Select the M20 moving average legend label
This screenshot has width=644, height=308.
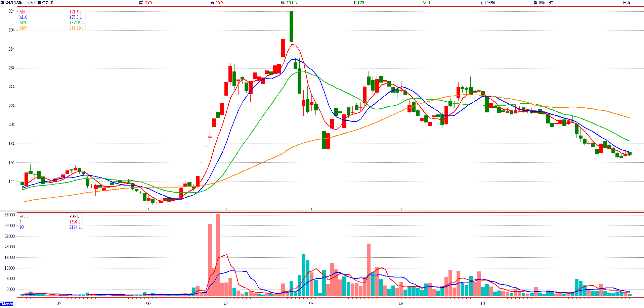(x=23, y=22)
